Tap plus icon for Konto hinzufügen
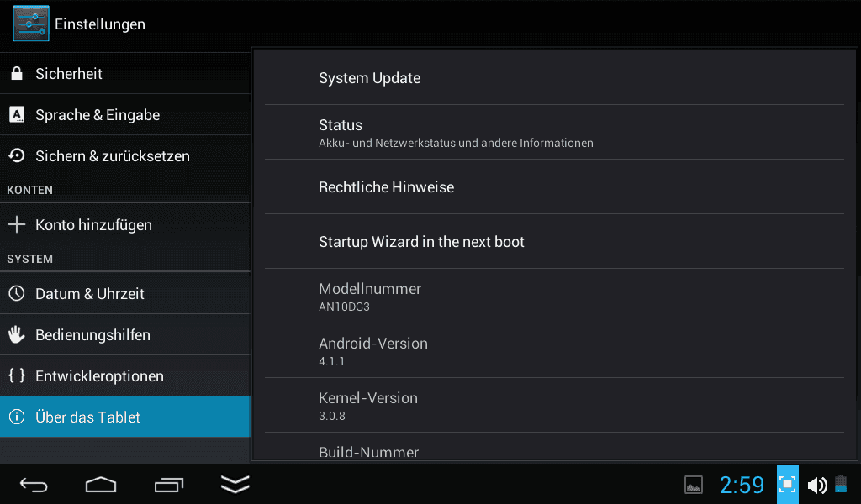 tap(17, 224)
